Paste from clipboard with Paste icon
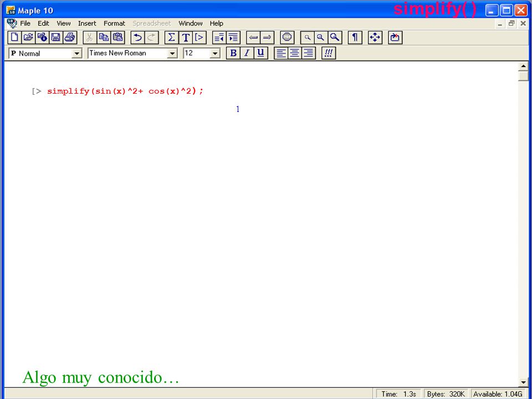532x399 pixels. tap(117, 37)
